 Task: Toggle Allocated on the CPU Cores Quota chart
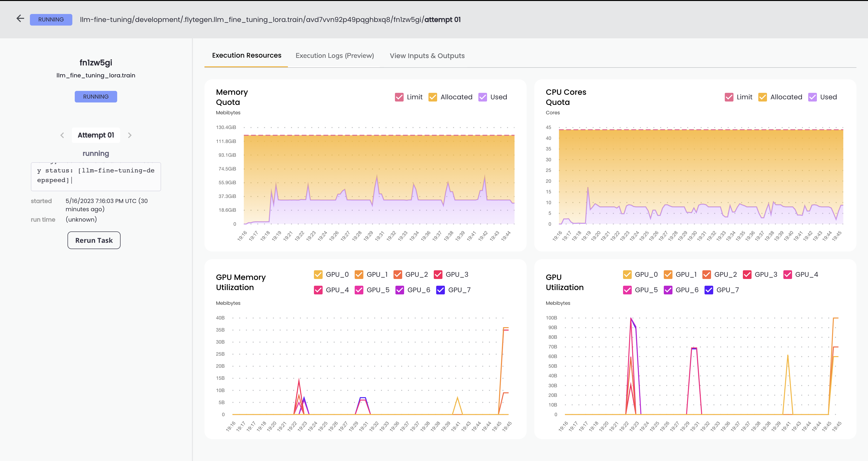763,97
